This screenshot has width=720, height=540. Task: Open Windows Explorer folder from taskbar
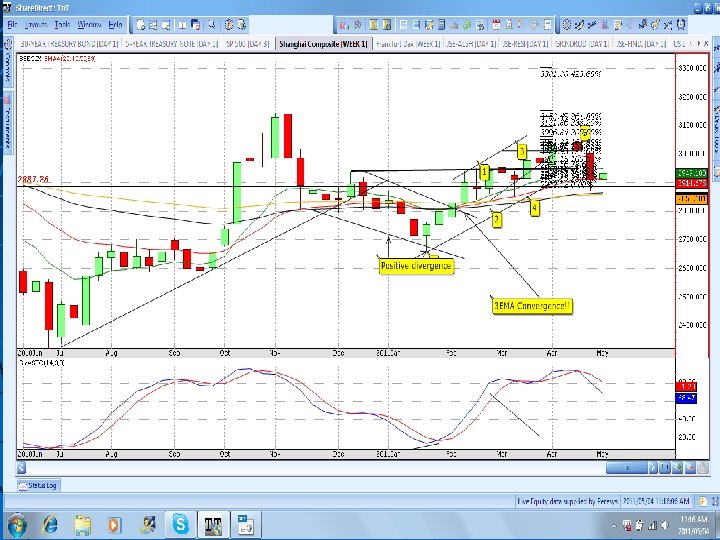(x=83, y=524)
